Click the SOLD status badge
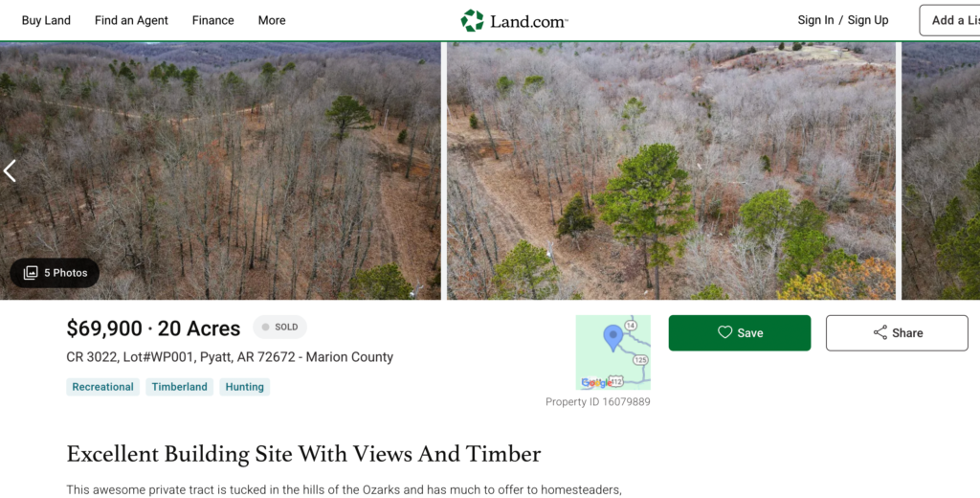This screenshot has height=498, width=980. pos(280,328)
